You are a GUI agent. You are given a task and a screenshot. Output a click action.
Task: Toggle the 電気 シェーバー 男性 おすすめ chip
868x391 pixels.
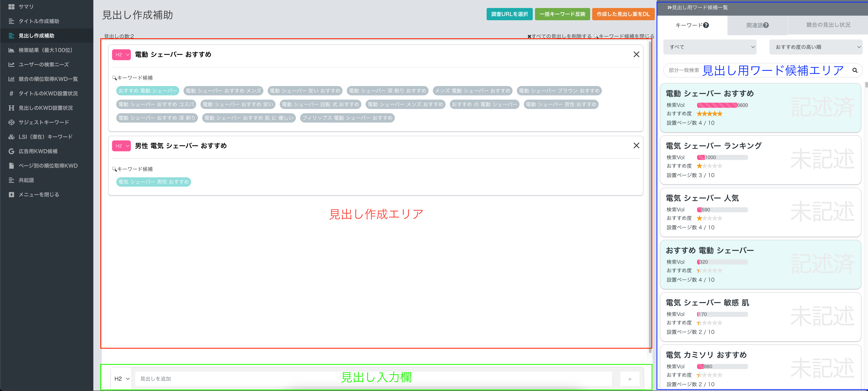153,182
